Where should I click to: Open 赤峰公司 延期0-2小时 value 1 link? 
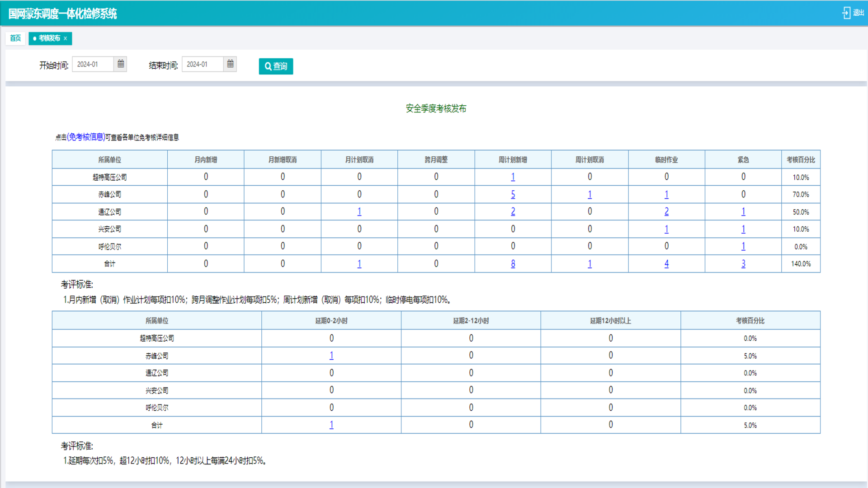click(331, 356)
